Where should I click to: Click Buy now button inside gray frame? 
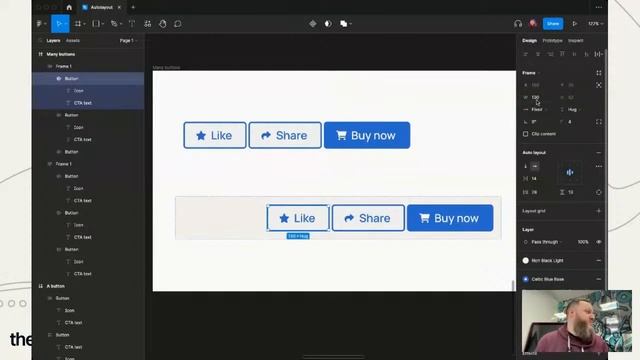tap(450, 218)
